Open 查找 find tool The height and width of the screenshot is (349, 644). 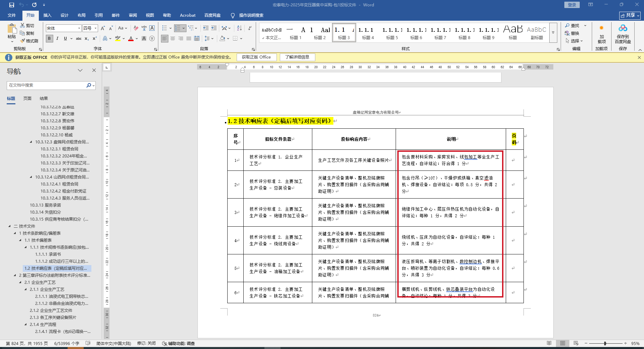tap(572, 25)
